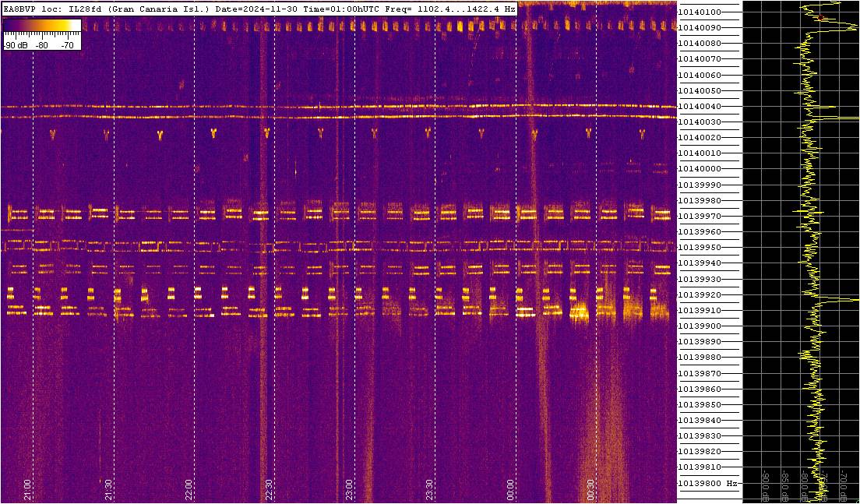Click the -70 label in the color legend
Image resolution: width=860 pixels, height=504 pixels.
(68, 46)
